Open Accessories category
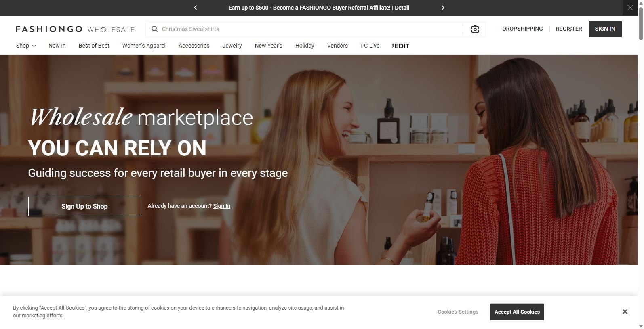The height and width of the screenshot is (329, 644). 194,46
